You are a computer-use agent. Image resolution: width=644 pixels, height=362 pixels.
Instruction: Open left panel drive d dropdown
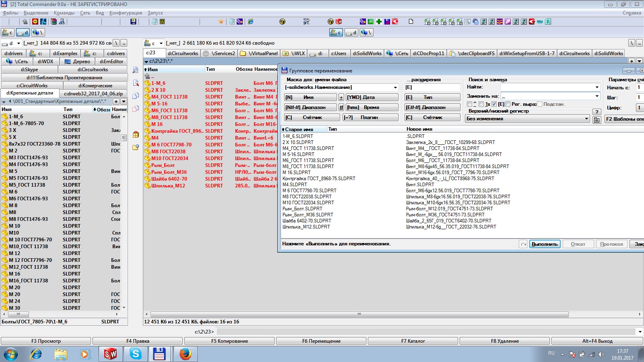point(19,43)
